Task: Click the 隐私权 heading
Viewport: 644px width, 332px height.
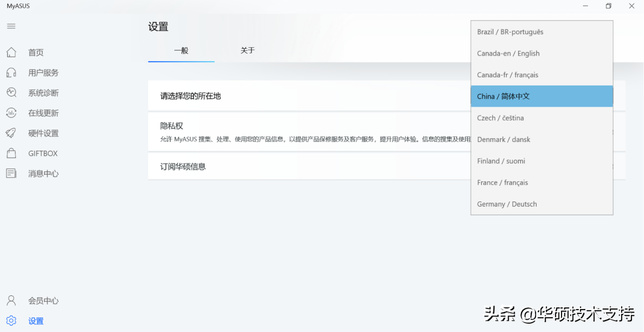Action: tap(171, 126)
